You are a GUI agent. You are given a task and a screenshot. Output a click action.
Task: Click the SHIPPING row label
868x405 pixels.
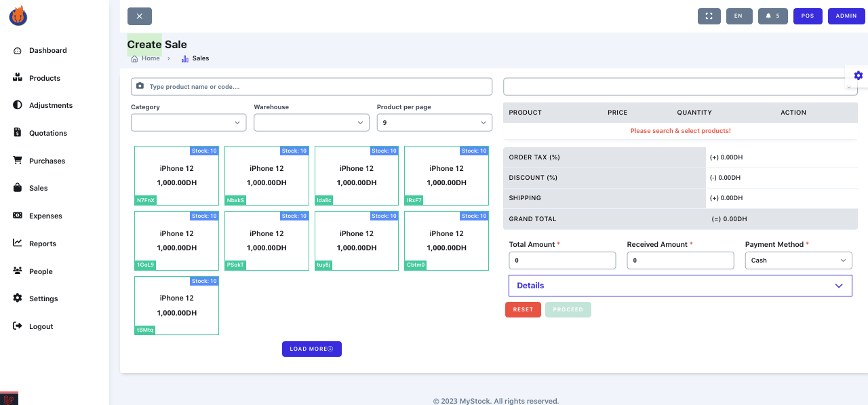525,198
